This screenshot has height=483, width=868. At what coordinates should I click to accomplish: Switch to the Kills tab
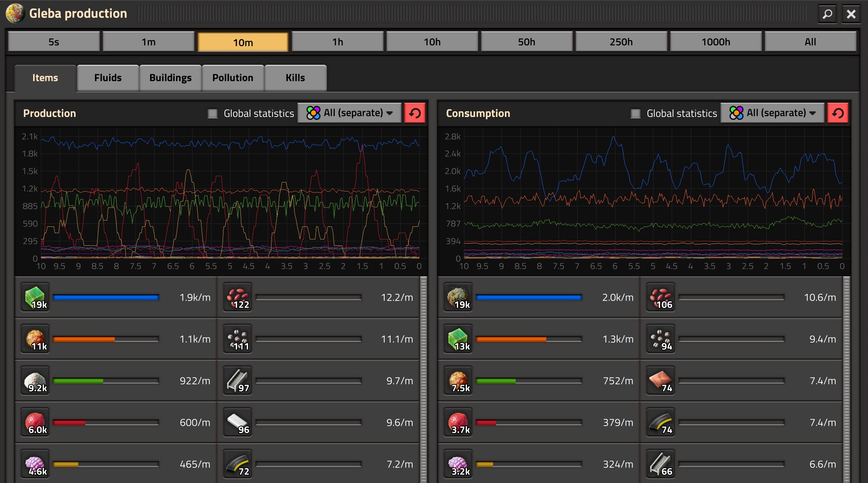(x=295, y=78)
